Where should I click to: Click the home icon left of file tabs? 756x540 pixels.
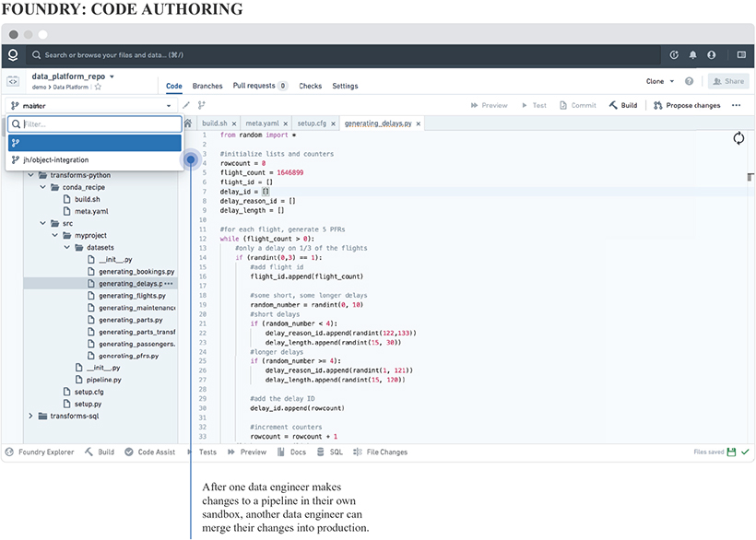[189, 123]
